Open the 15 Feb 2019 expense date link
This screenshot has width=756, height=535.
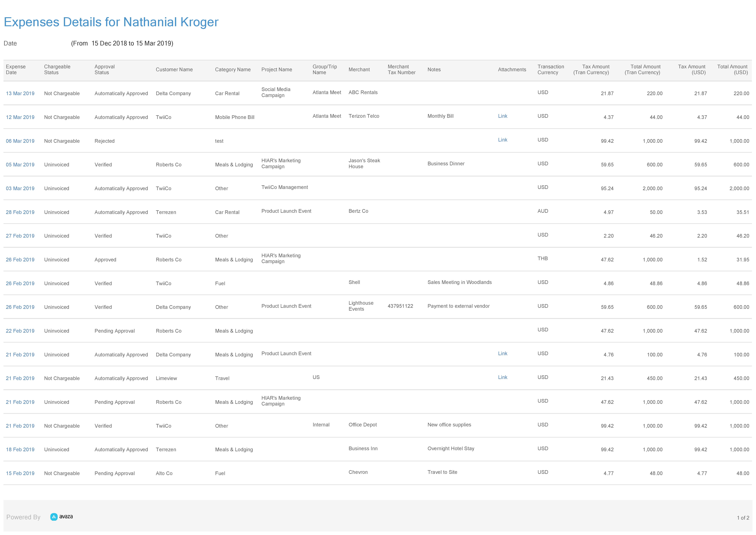tap(20, 473)
